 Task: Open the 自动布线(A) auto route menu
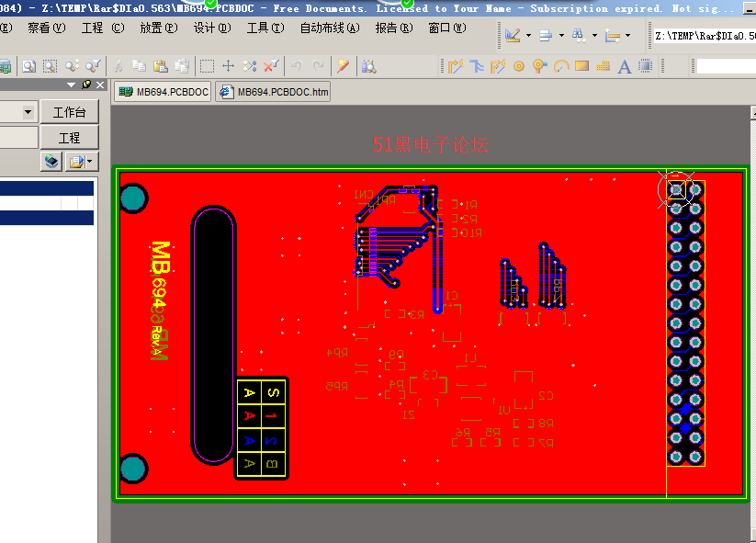[330, 28]
